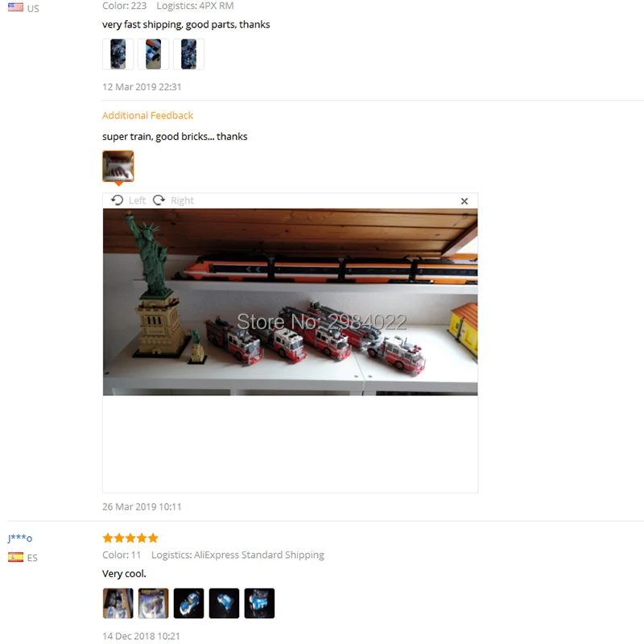Click the enlarged train and firetrucks photo
Image resolution: width=644 pixels, height=644 pixels.
(290, 302)
